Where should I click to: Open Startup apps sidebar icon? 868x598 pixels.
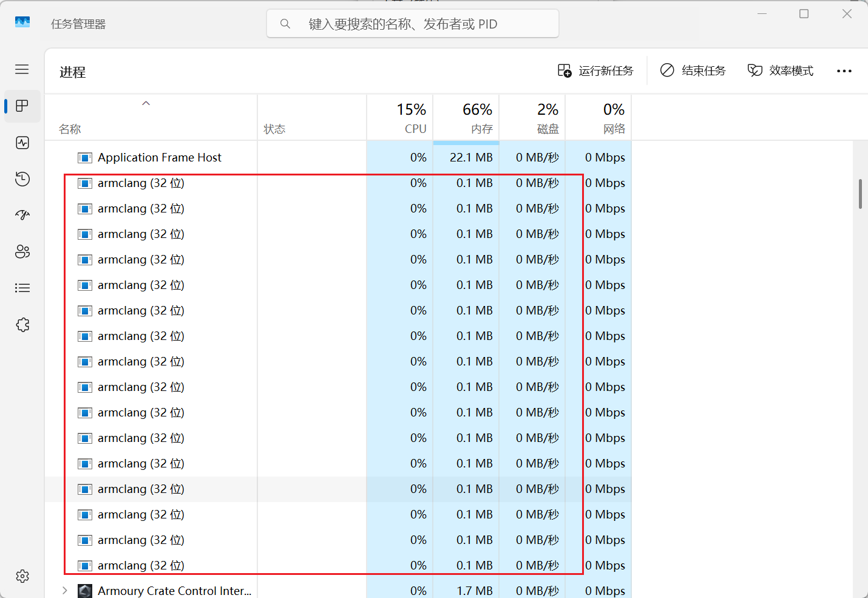[22, 215]
